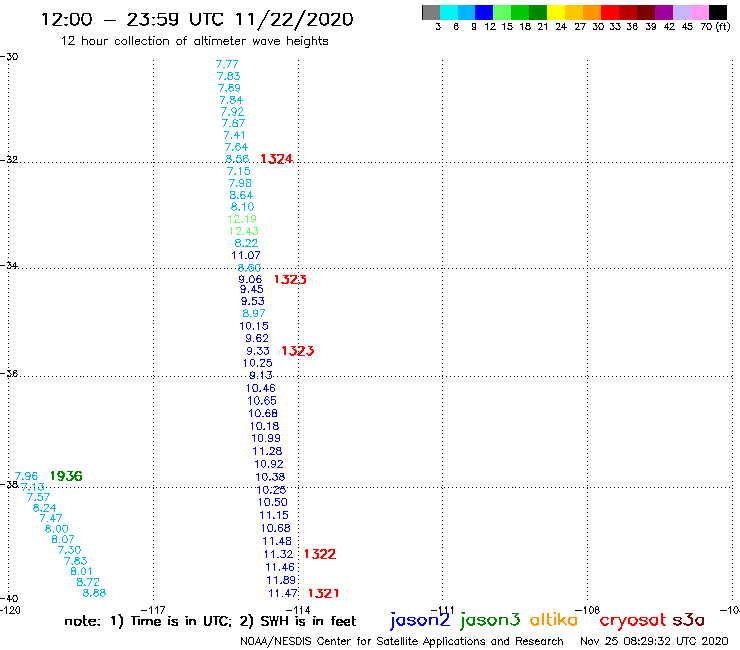Select the jason3 satellite label
The image size is (740, 650).
(x=490, y=620)
